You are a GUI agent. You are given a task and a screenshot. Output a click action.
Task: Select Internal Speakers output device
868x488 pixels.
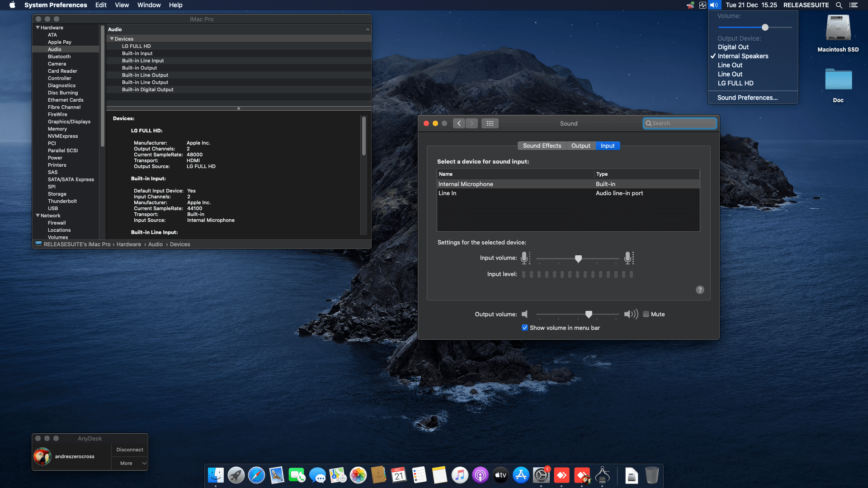pyautogui.click(x=753, y=56)
